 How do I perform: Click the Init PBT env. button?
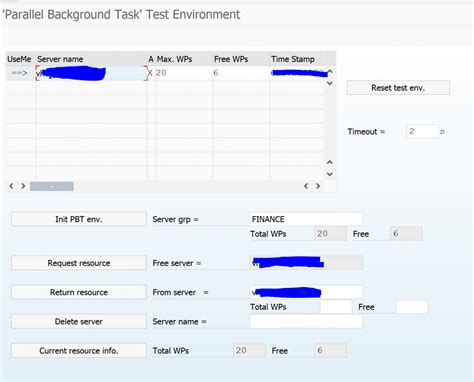(x=79, y=219)
